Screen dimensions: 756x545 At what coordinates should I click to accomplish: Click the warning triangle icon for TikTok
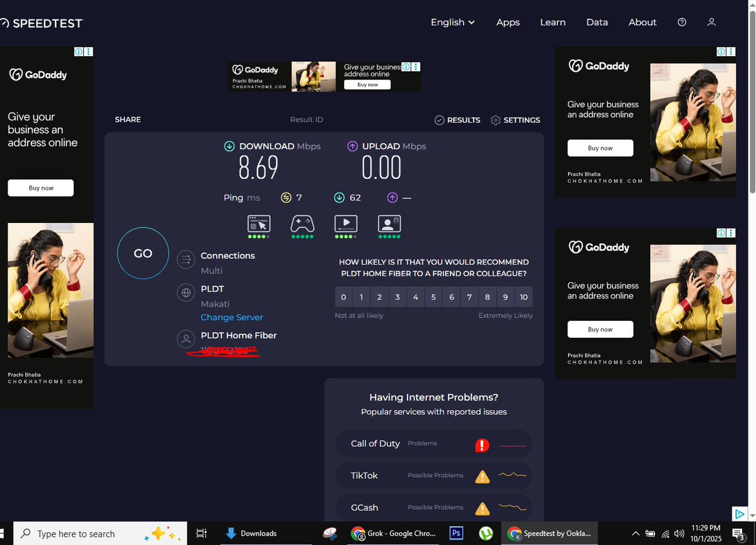click(x=483, y=477)
